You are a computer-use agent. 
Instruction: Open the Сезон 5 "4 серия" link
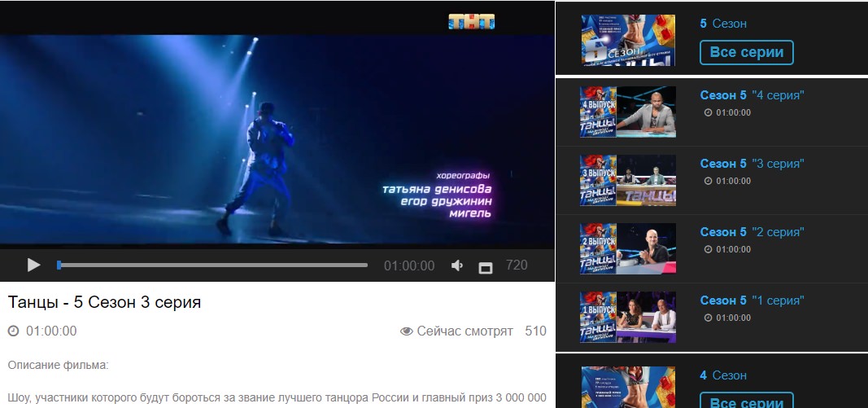click(752, 95)
